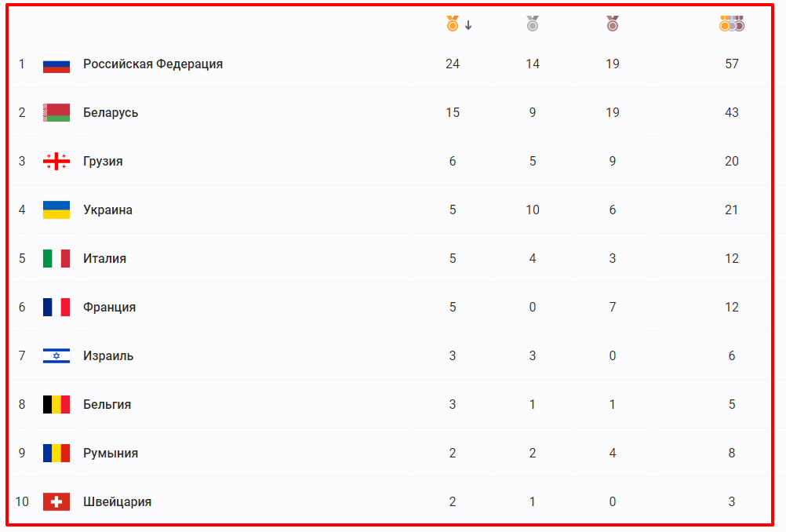Open the Беларусь country entry
This screenshot has height=532, width=786.
point(111,113)
